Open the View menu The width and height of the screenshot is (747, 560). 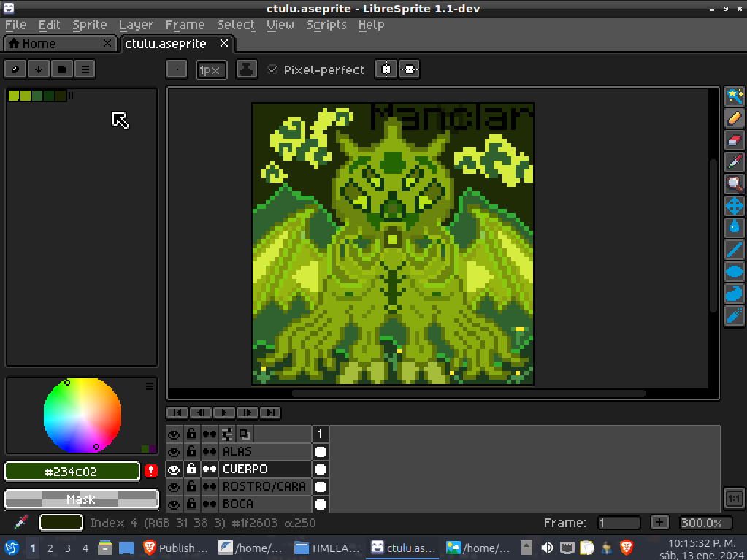[280, 25]
